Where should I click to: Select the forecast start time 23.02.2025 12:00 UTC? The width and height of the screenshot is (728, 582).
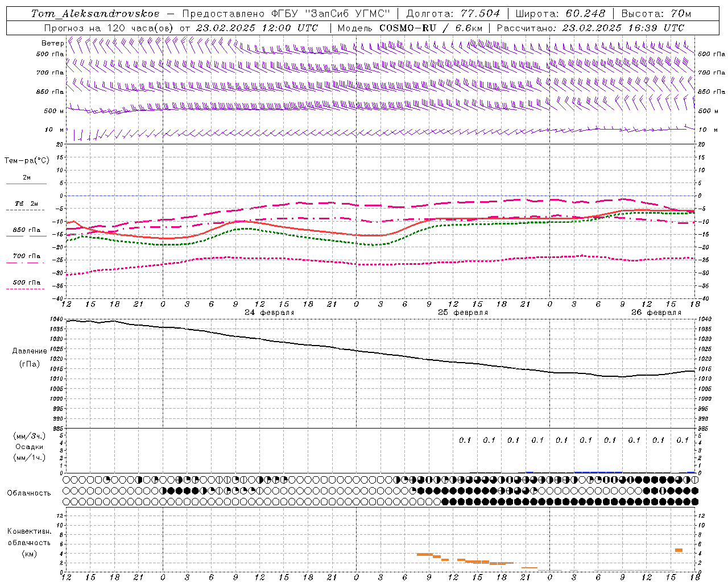[257, 28]
